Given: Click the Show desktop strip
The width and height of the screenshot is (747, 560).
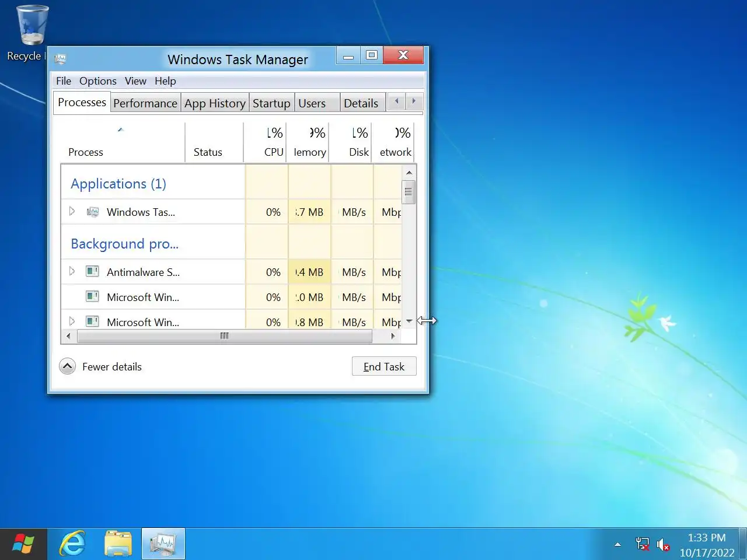Looking at the screenshot, I should click(x=743, y=544).
